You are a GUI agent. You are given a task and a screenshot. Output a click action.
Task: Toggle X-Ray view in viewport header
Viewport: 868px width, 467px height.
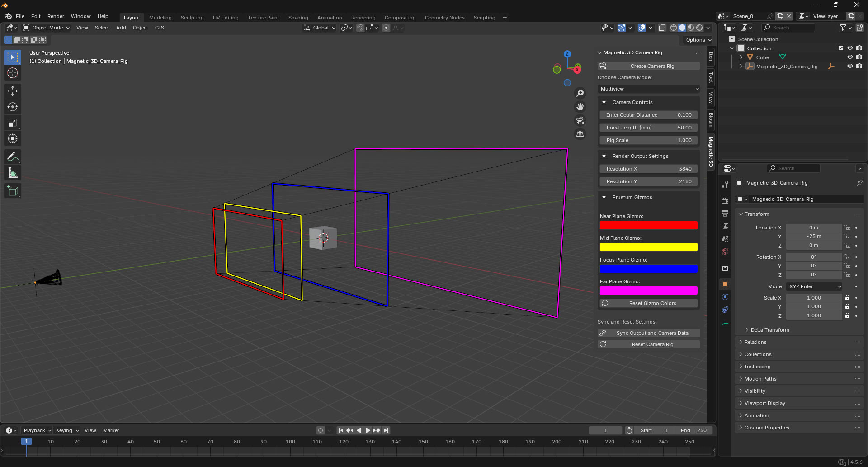[662, 28]
